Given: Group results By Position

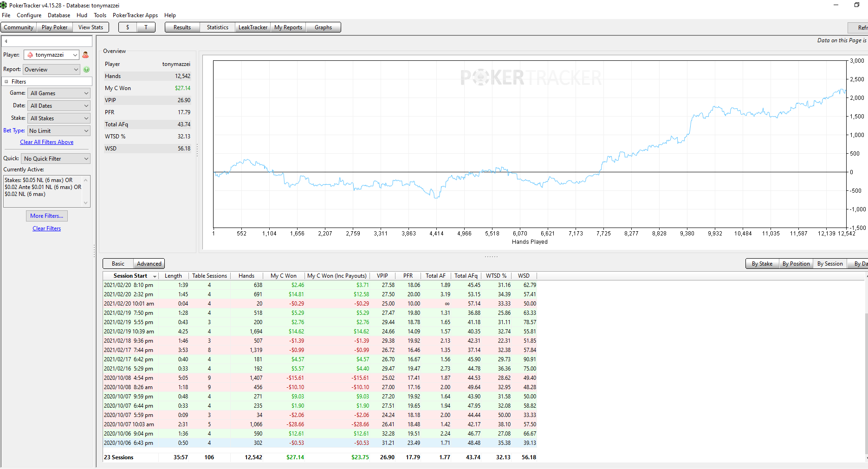Looking at the screenshot, I should point(796,264).
